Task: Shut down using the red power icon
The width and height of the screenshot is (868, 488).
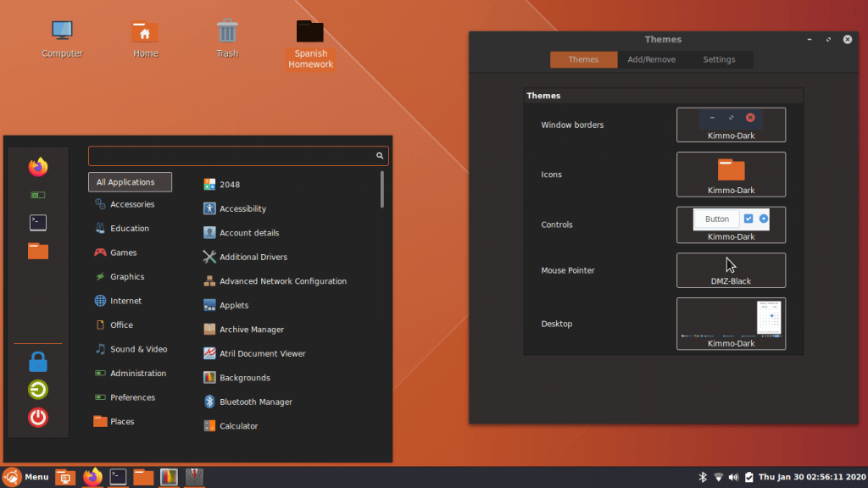Action: [37, 417]
